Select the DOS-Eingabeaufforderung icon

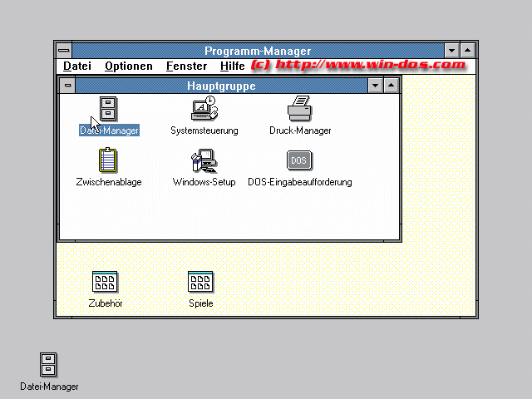[300, 160]
